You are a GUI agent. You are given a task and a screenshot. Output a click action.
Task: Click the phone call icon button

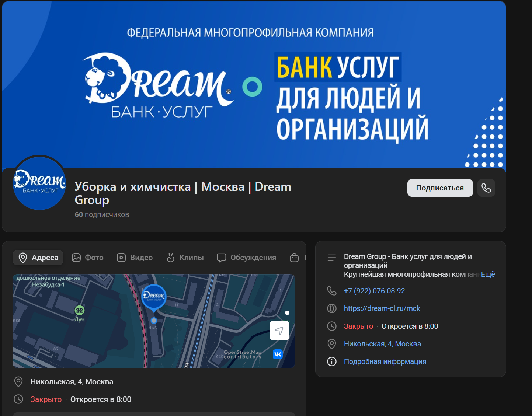tap(486, 188)
